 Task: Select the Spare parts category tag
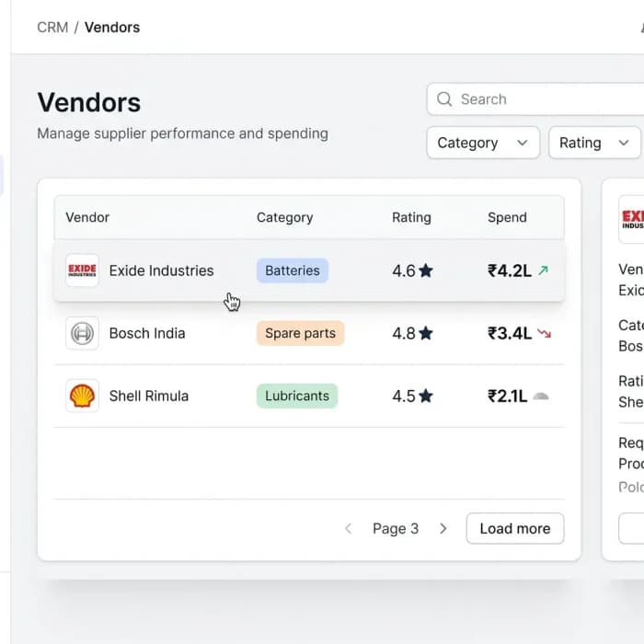tap(300, 333)
